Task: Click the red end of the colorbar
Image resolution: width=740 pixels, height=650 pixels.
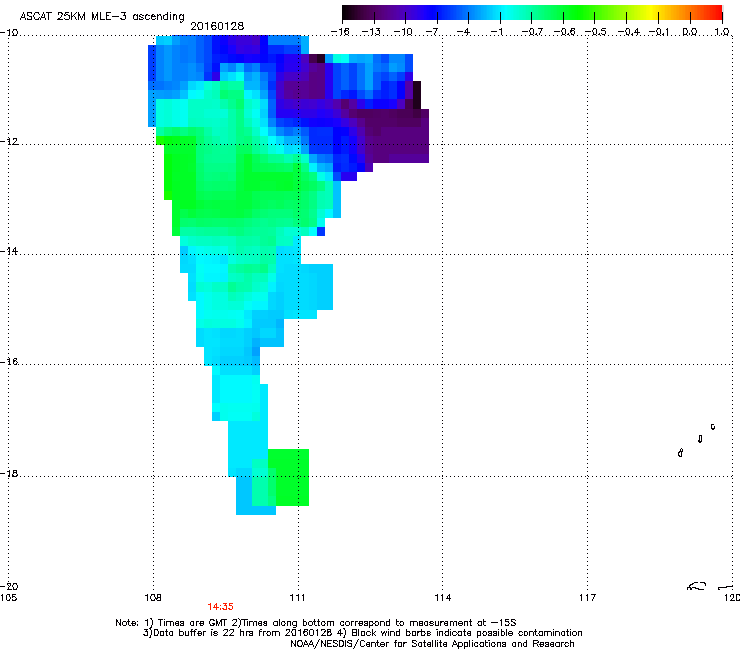Action: click(x=714, y=13)
